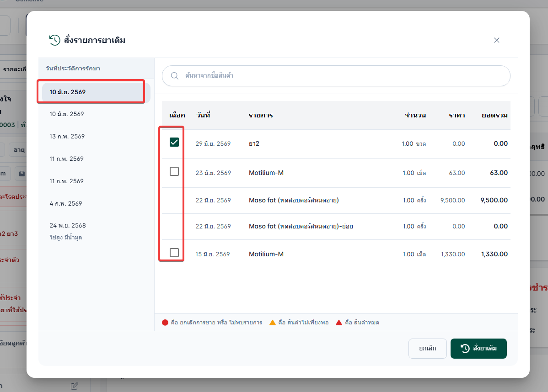Close the reorder medication dialog

click(497, 40)
